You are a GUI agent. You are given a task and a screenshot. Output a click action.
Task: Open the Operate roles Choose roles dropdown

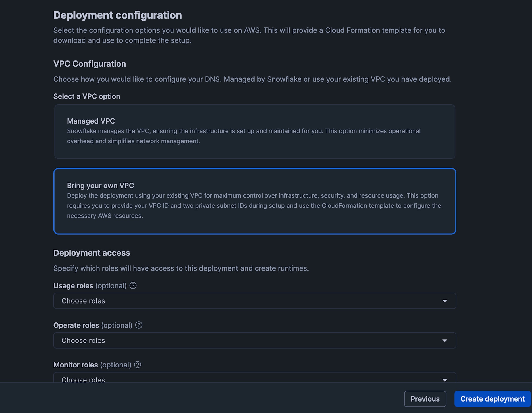[x=255, y=341]
